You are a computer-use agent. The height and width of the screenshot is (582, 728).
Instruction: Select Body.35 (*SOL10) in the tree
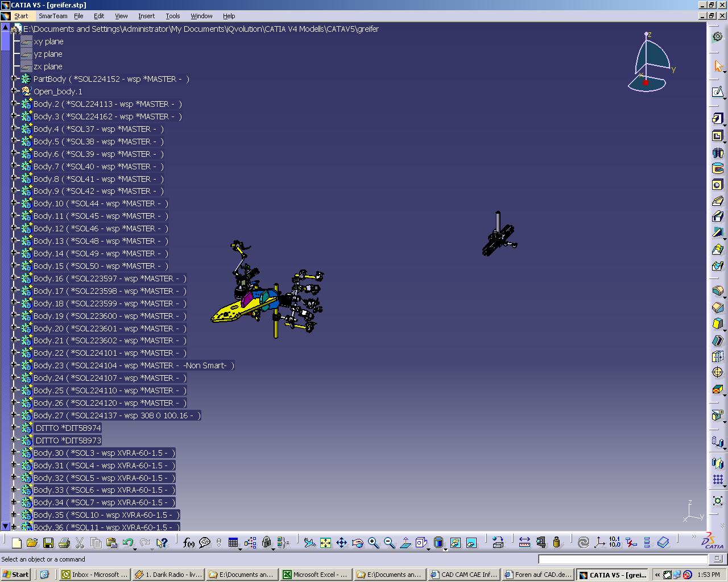point(106,515)
